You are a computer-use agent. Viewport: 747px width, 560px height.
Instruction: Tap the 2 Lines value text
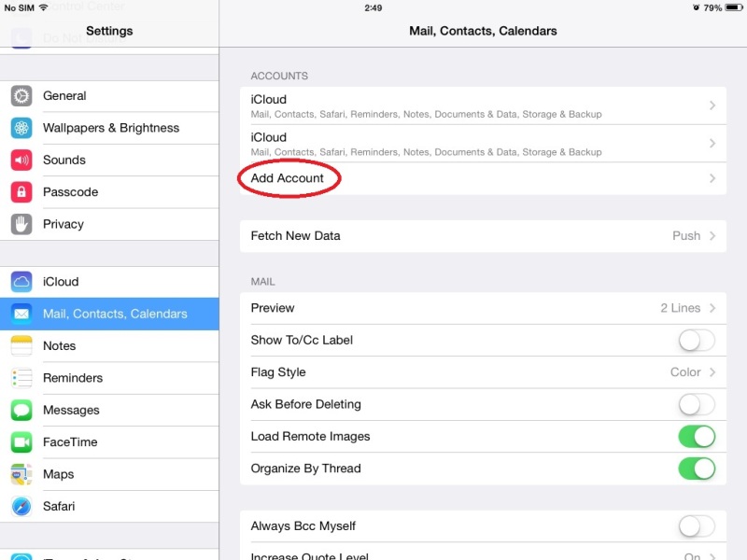(681, 308)
